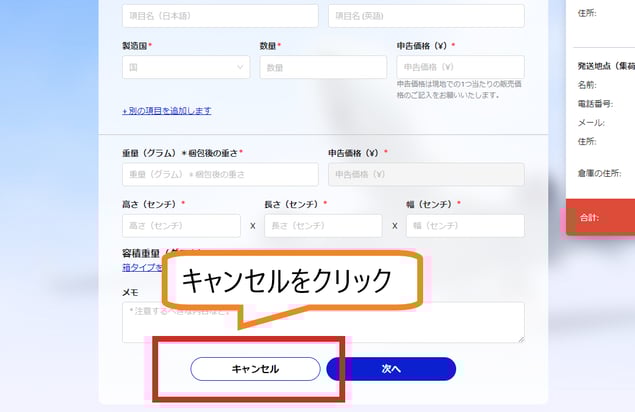The width and height of the screenshot is (635, 412).
Task: Click the 申告価格 helper note text
Action: (x=459, y=90)
